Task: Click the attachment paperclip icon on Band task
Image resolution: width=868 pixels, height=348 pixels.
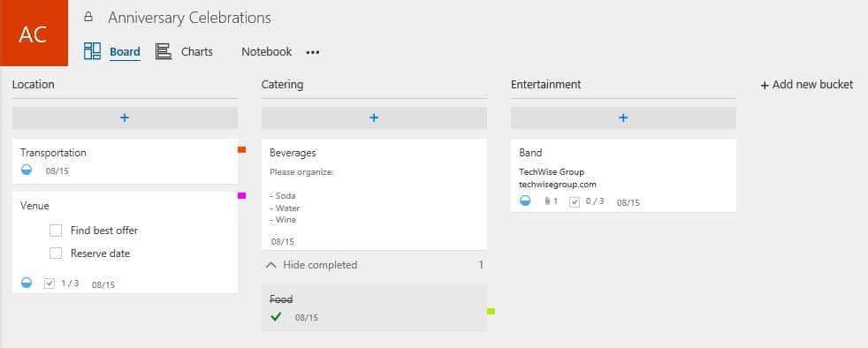Action: point(547,201)
